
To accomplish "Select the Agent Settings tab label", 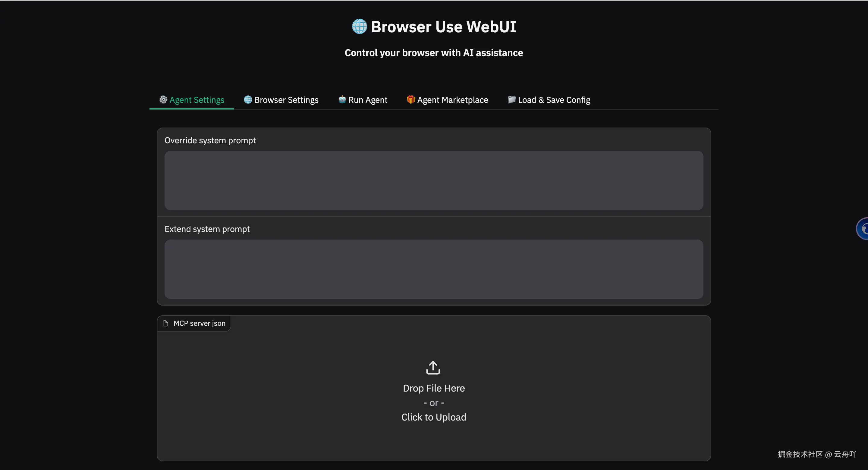I will coord(197,100).
